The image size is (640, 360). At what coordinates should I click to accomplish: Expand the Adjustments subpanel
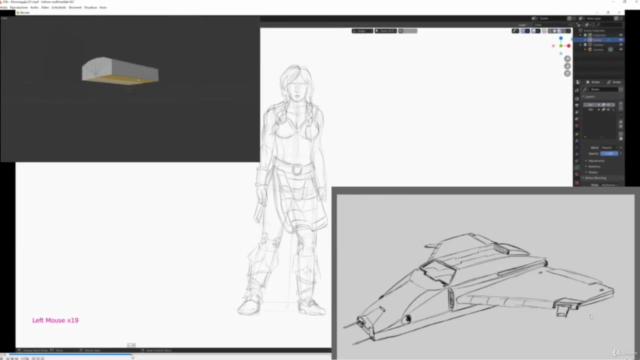(x=596, y=161)
